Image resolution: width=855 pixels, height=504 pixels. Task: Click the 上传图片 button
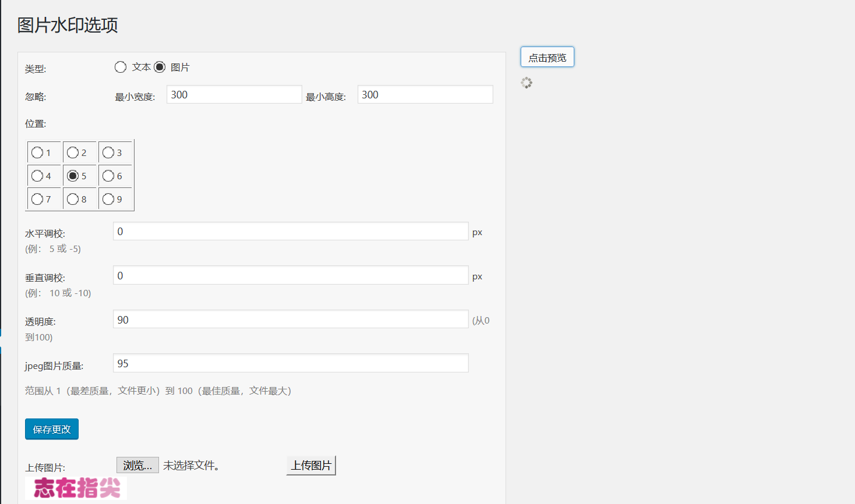[x=311, y=466]
